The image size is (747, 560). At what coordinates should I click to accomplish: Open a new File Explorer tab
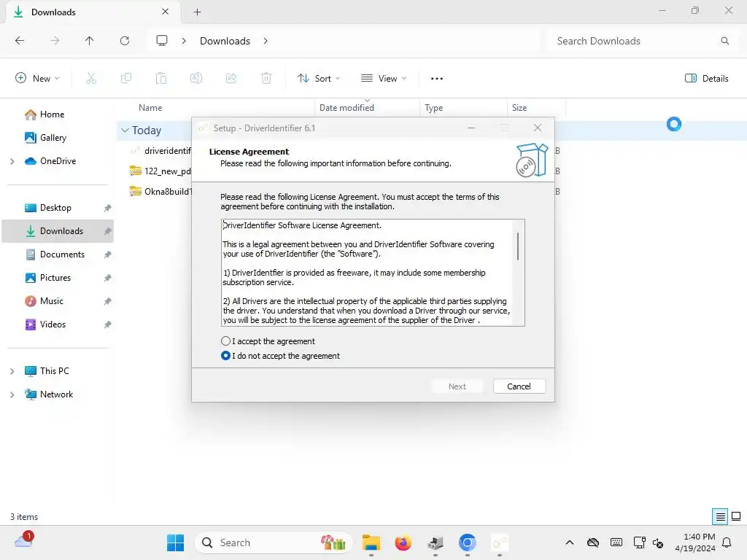point(197,12)
